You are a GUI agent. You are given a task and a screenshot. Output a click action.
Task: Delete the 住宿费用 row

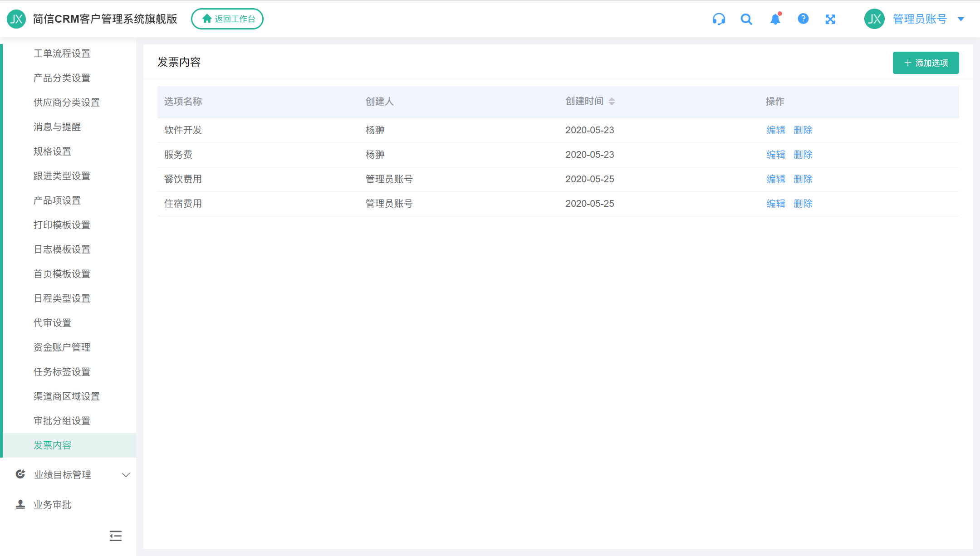tap(803, 204)
